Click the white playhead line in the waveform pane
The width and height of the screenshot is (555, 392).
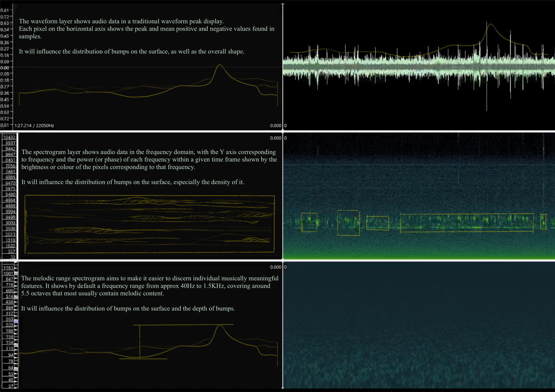(283, 67)
